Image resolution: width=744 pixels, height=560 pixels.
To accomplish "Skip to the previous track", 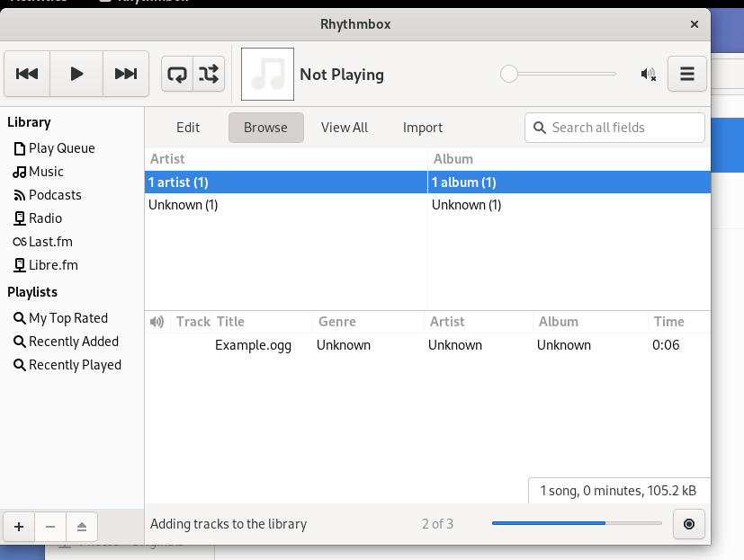I will 27,74.
